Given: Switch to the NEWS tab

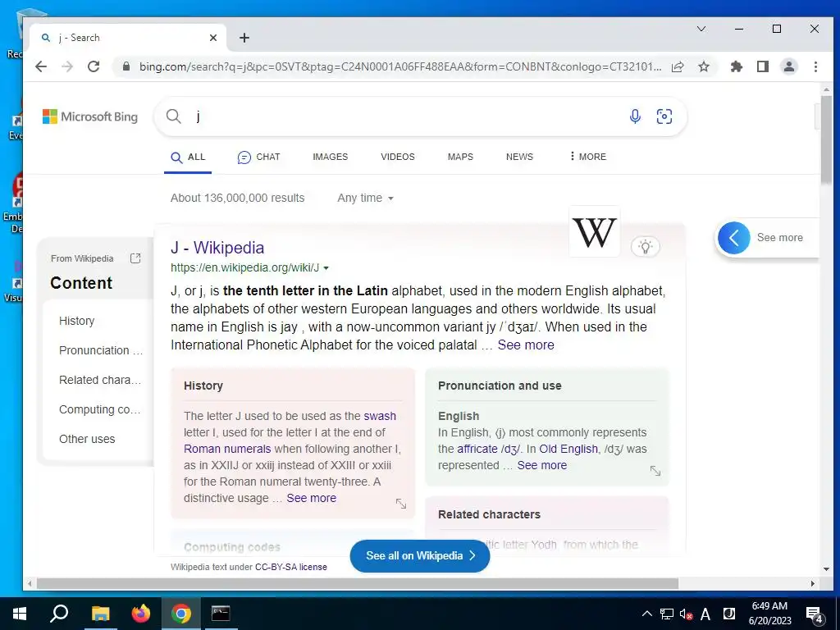Looking at the screenshot, I should click(519, 157).
